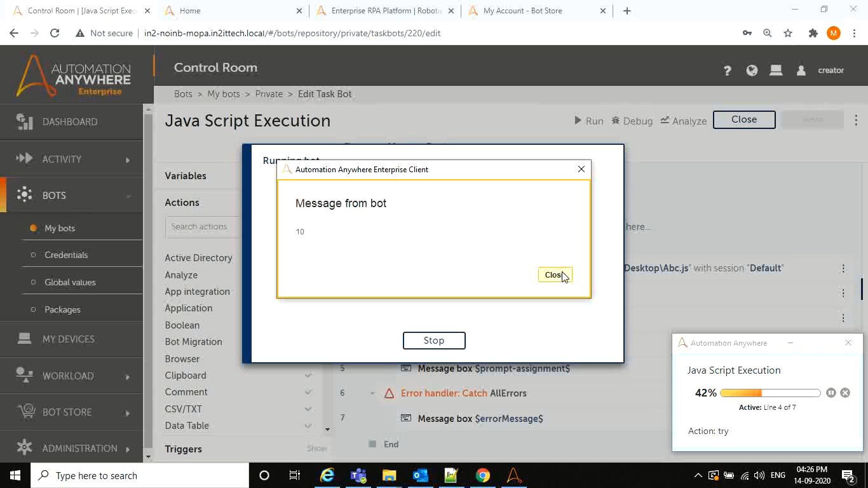Open Chrome extensions puzzle icon
Viewport: 868px width, 488px height.
(813, 33)
